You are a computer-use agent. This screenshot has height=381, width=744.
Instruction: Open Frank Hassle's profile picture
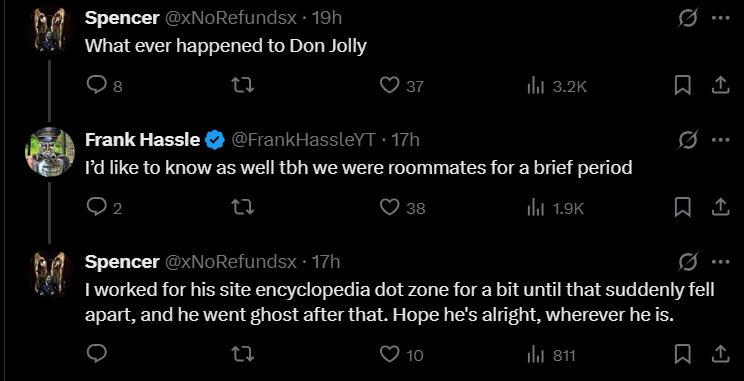50,152
